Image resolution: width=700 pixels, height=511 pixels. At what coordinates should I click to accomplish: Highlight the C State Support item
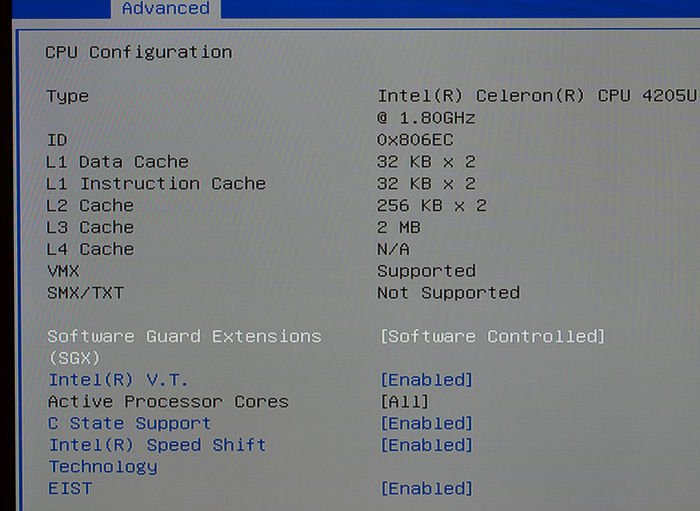pos(129,424)
